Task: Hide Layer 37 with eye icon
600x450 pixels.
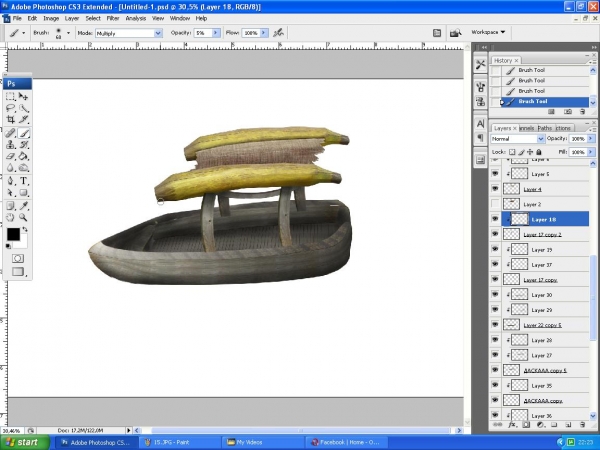Action: 495,264
